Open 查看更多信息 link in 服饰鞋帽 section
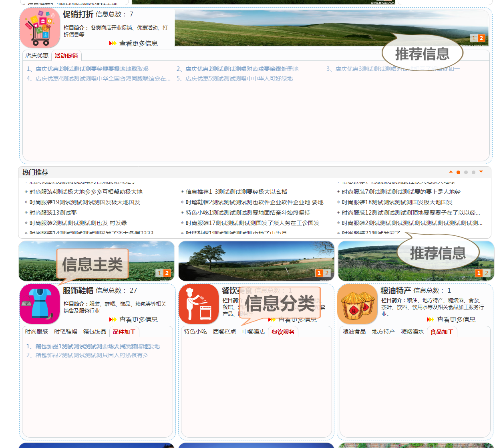This screenshot has width=503, height=448. tap(138, 319)
